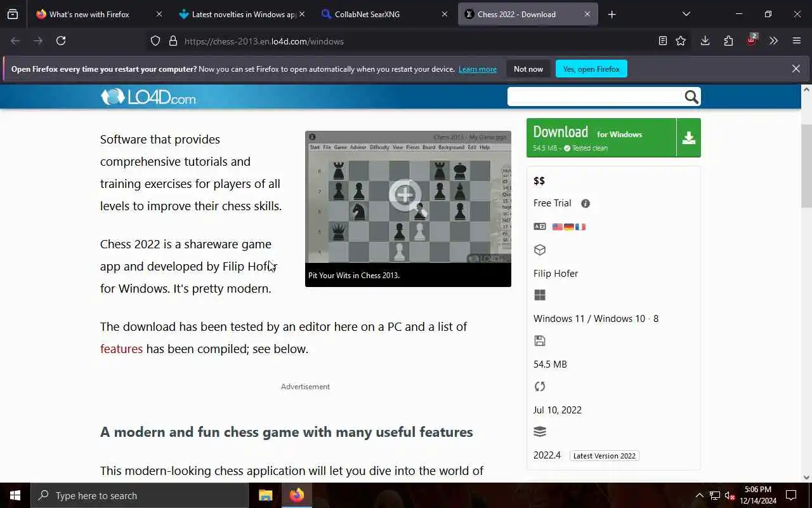
Task: Open a new tab
Action: (612, 14)
